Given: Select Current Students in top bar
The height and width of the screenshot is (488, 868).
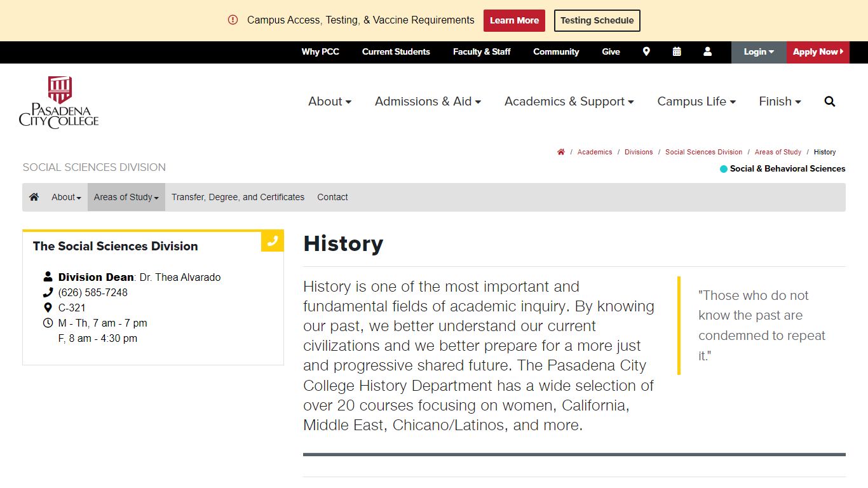Looking at the screenshot, I should coord(396,52).
